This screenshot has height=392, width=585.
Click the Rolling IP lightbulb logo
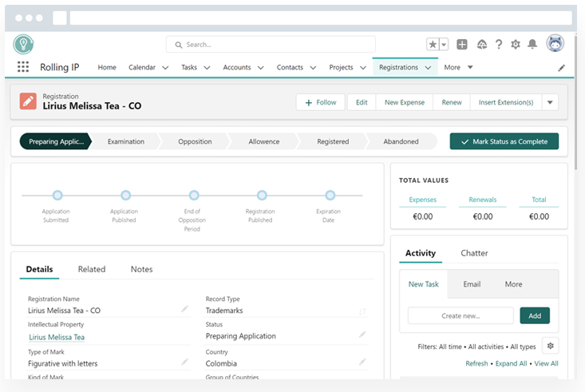click(x=23, y=44)
